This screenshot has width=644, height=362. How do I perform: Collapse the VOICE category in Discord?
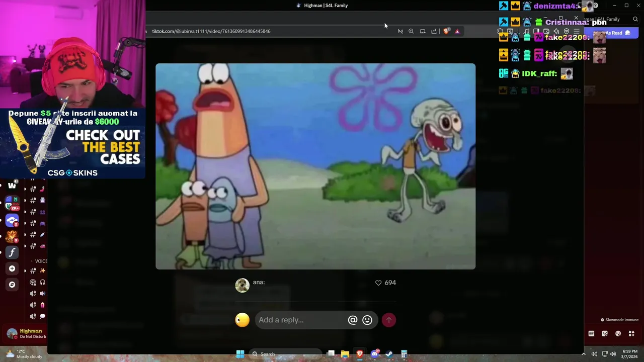[x=40, y=261]
